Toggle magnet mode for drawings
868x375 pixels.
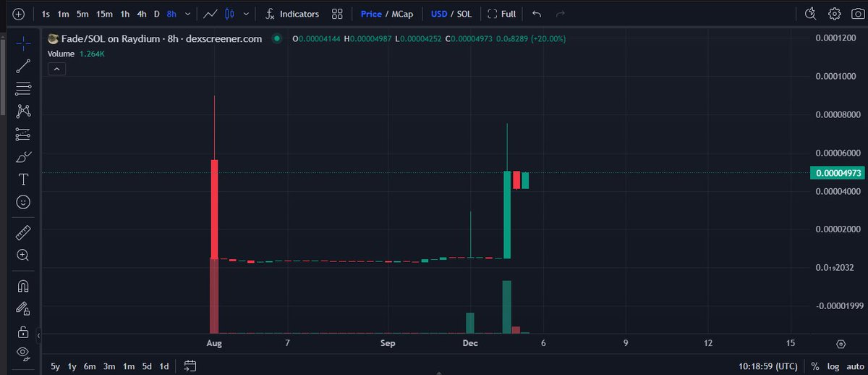pos(22,286)
